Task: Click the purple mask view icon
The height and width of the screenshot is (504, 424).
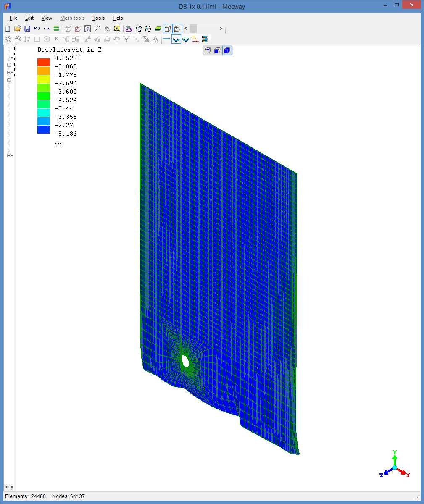Action: point(129,29)
